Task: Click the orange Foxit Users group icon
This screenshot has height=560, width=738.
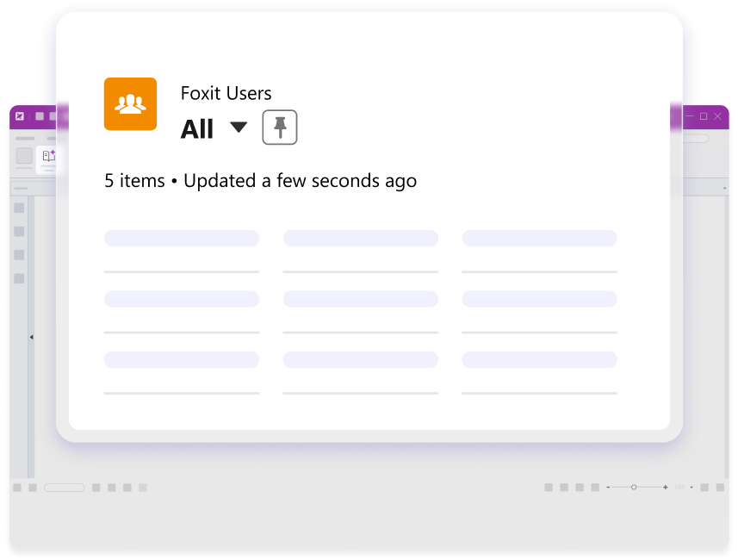Action: [x=130, y=104]
